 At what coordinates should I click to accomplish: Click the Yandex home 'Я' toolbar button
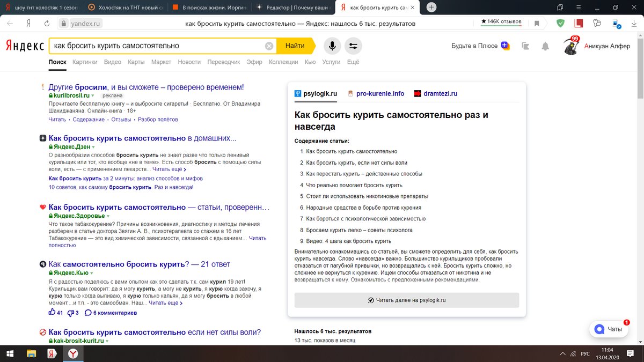tap(28, 24)
